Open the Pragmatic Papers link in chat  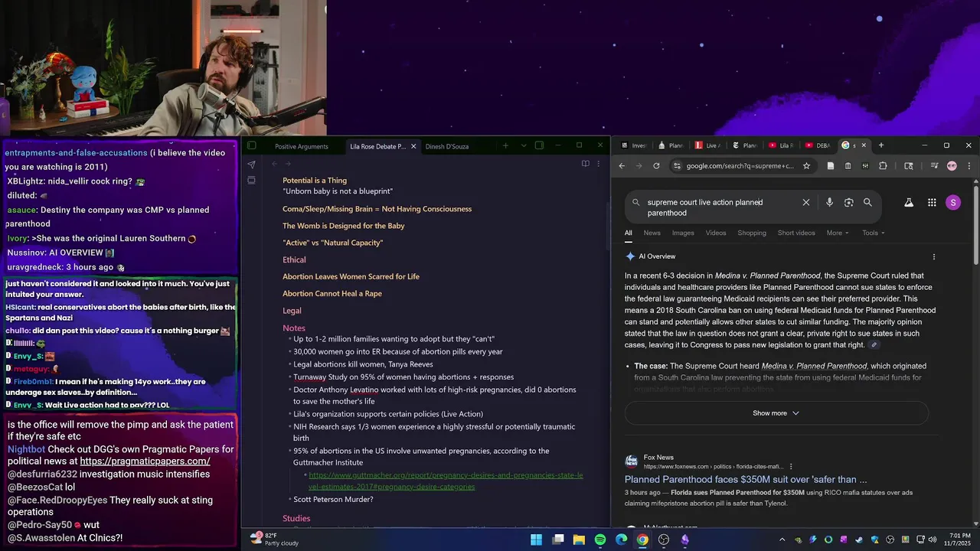pos(145,461)
